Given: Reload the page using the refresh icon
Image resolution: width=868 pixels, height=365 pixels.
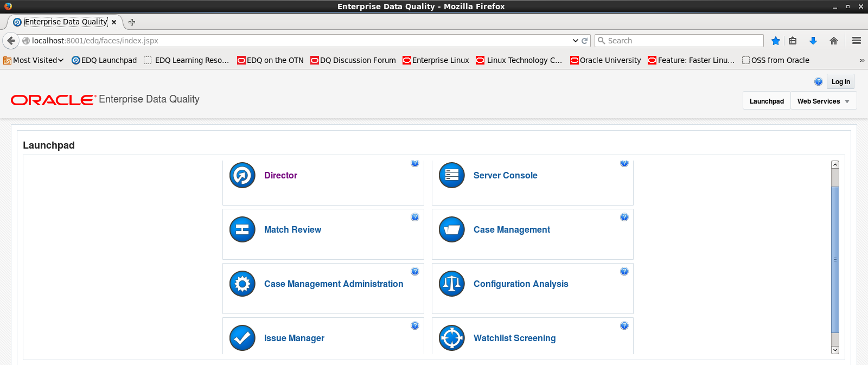Looking at the screenshot, I should 585,41.
